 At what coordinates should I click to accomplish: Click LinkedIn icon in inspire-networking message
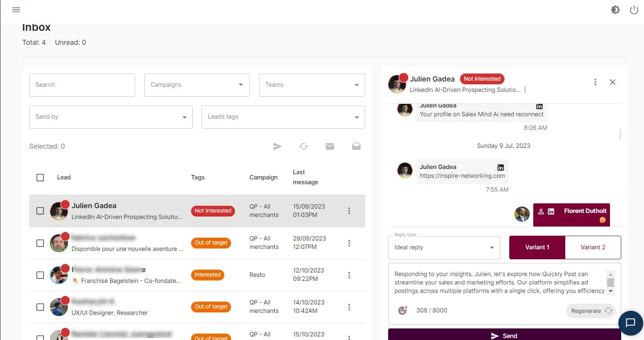[x=500, y=167]
